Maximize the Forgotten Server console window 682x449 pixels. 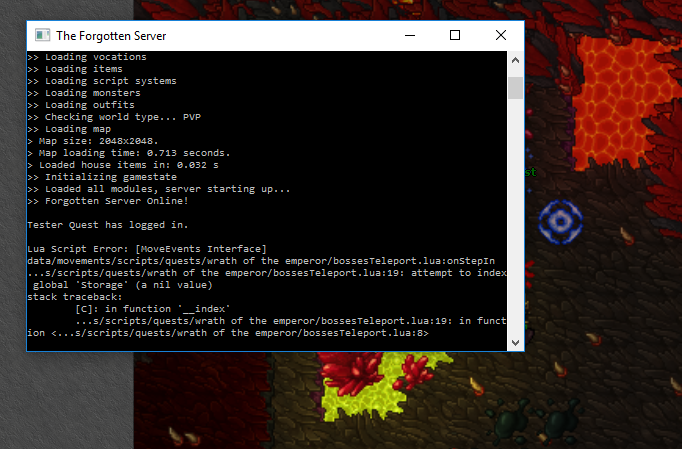point(455,35)
